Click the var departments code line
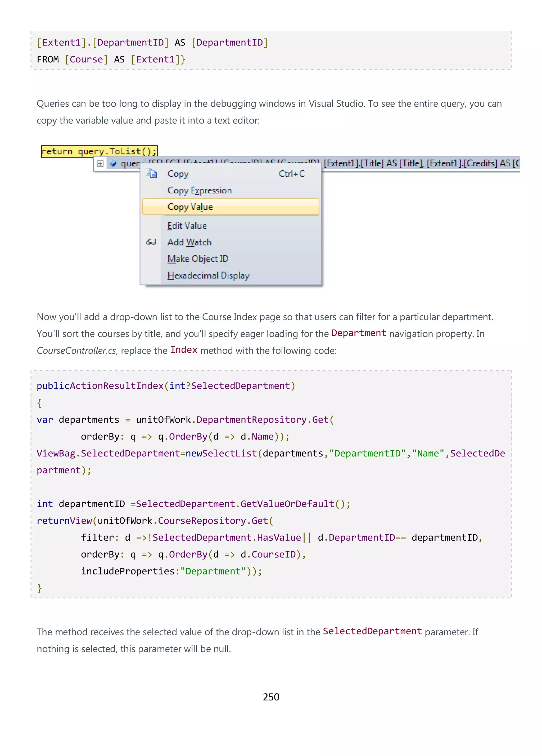 (185, 420)
